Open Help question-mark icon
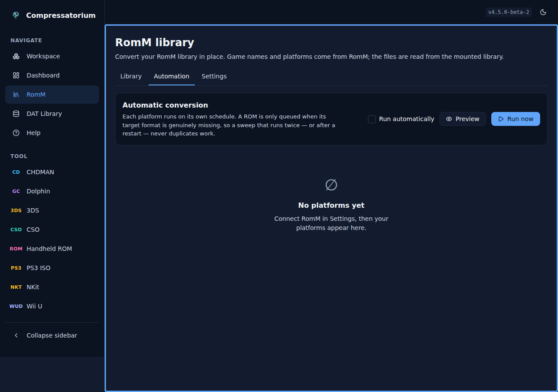 point(16,133)
